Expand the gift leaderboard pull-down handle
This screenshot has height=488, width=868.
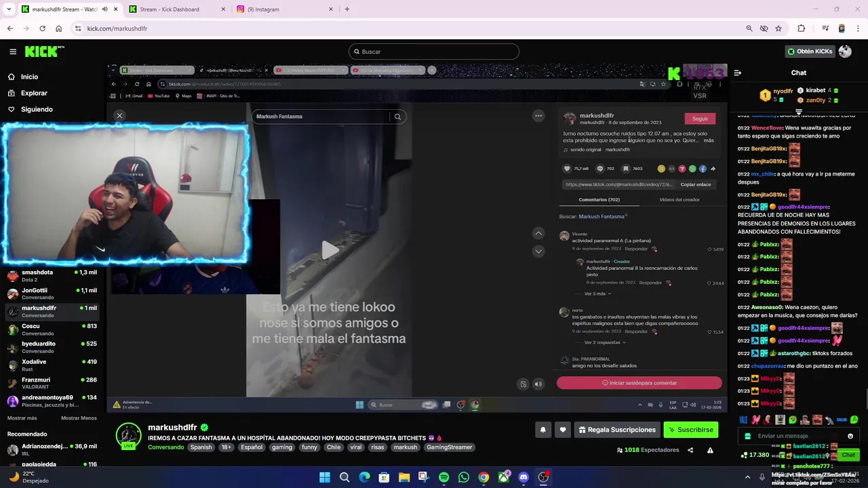tap(799, 112)
